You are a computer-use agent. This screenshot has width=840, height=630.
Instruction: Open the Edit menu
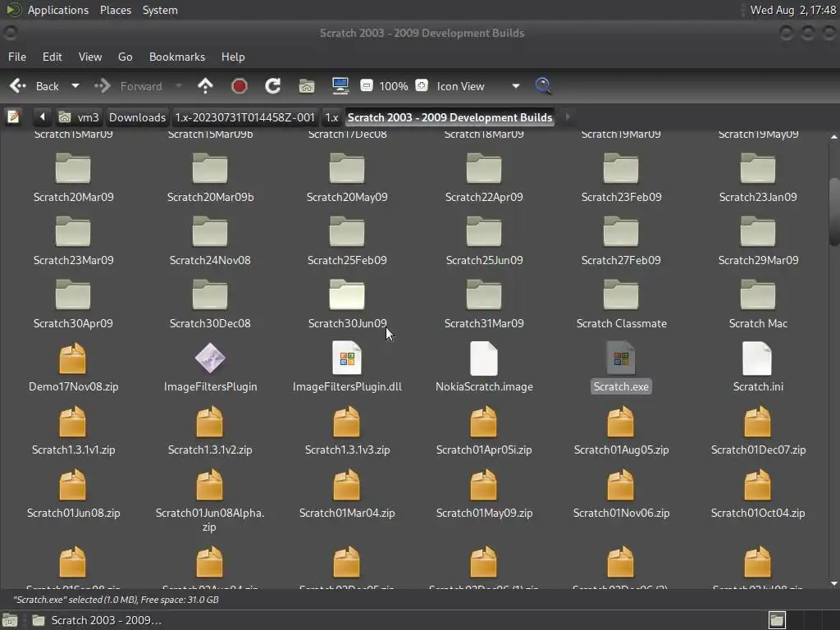click(52, 57)
